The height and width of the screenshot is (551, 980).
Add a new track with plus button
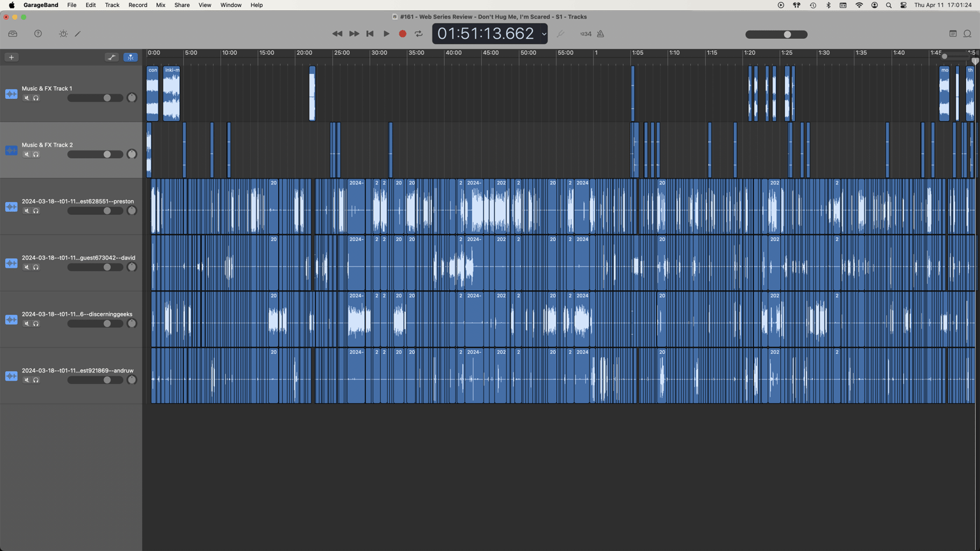click(x=11, y=57)
